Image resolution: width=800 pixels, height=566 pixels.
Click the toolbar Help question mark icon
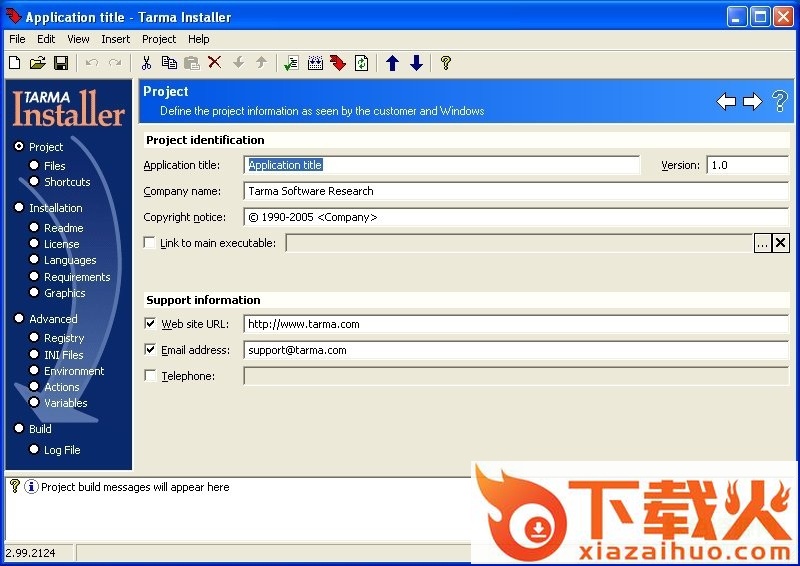click(445, 63)
